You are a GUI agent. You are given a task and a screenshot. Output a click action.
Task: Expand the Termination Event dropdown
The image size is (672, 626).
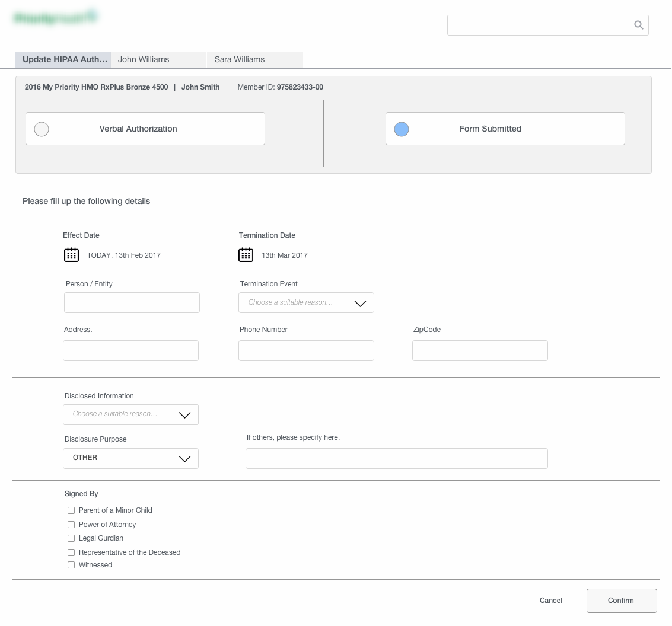click(x=306, y=303)
